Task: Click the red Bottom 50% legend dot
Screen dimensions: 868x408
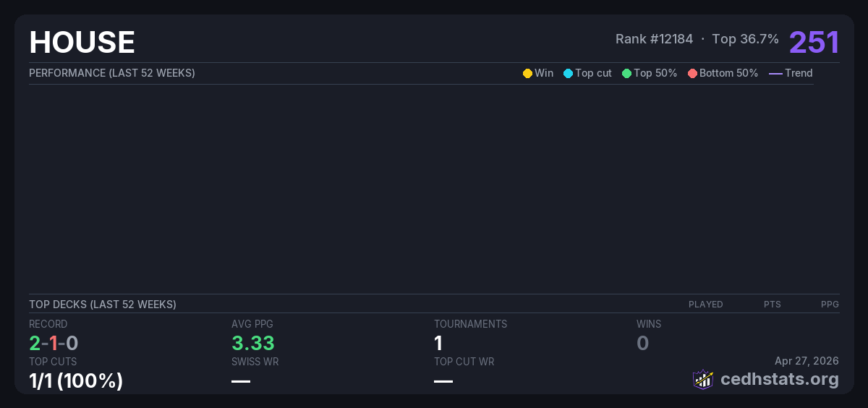Action: pos(692,73)
